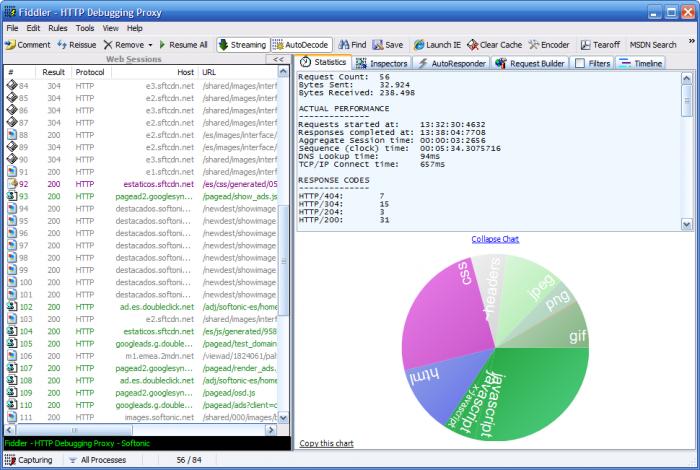The width and height of the screenshot is (700, 470).
Task: Click icon of session 84
Action: [12, 85]
